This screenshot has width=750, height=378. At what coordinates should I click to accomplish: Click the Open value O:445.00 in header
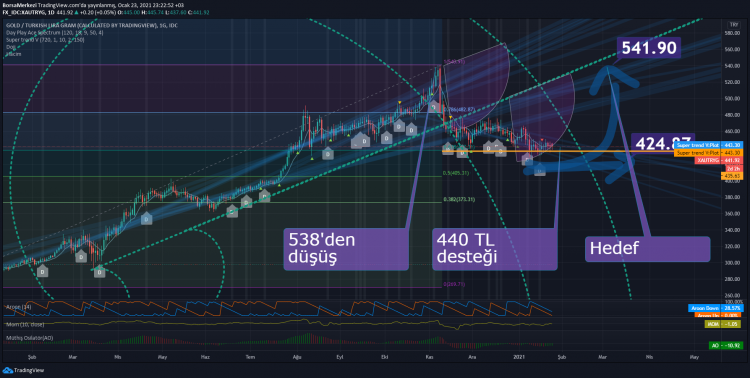[129, 12]
